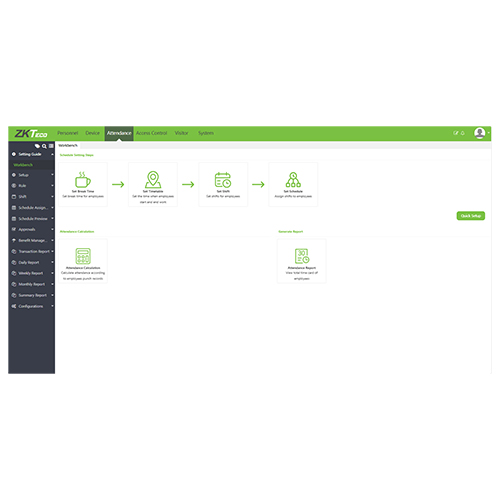The image size is (500, 500).
Task: Open the System module tab
Action: coord(206,133)
